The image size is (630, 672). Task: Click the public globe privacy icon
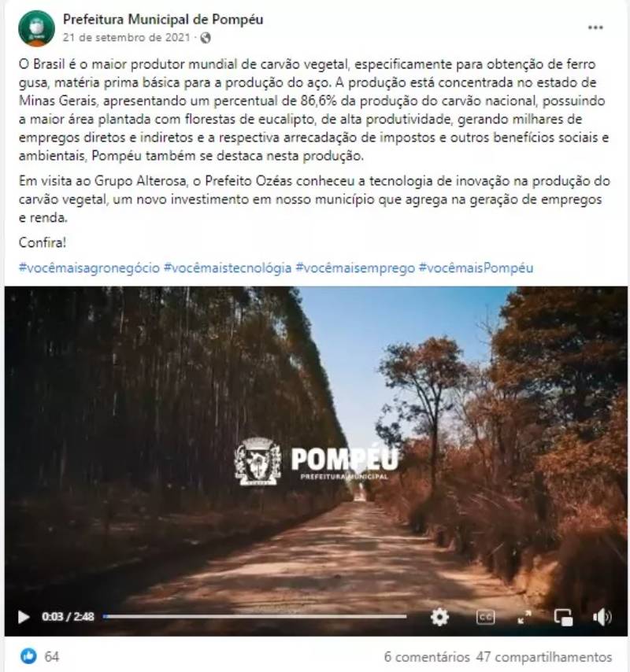(x=206, y=38)
